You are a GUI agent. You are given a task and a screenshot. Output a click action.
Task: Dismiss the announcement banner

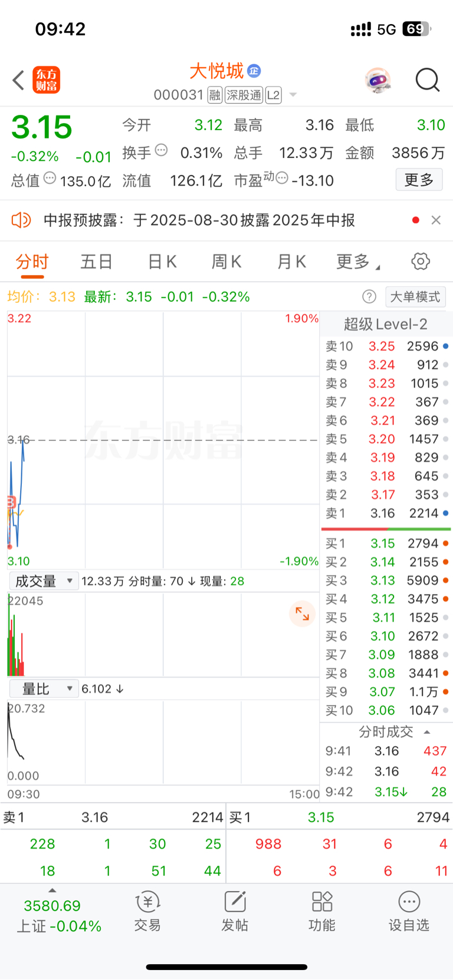pos(436,220)
